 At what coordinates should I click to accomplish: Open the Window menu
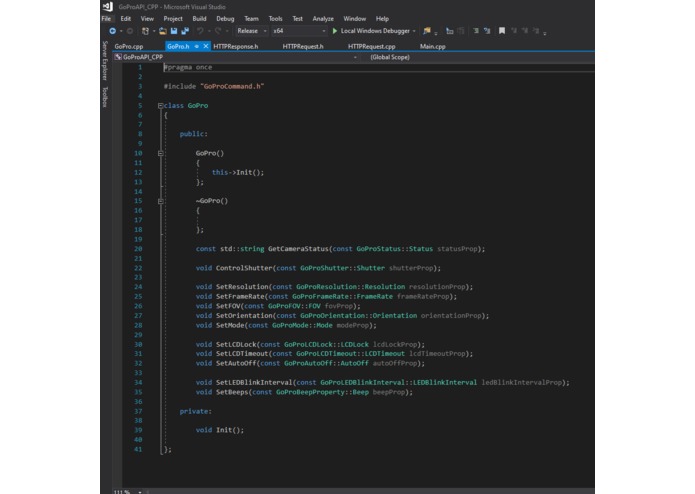355,19
